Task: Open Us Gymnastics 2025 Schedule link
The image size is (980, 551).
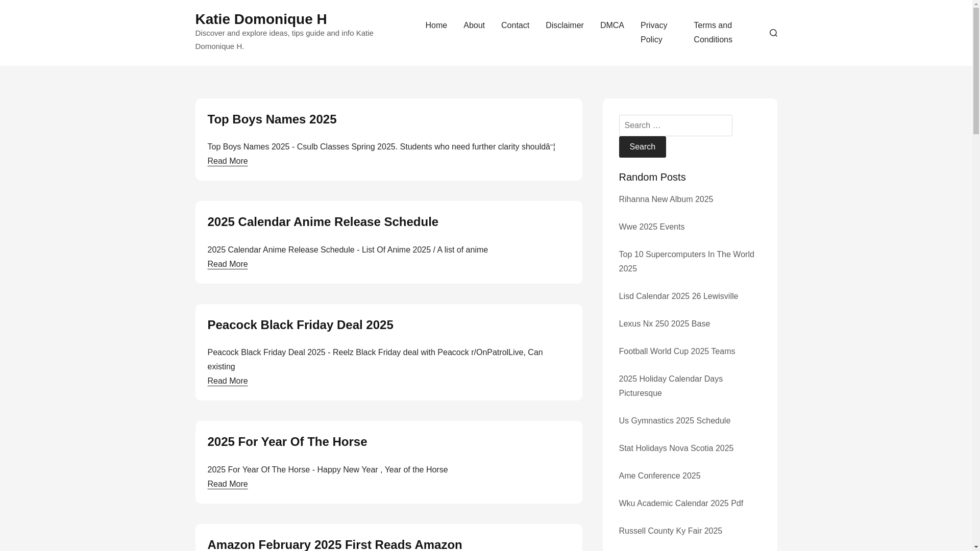Action: [674, 421]
